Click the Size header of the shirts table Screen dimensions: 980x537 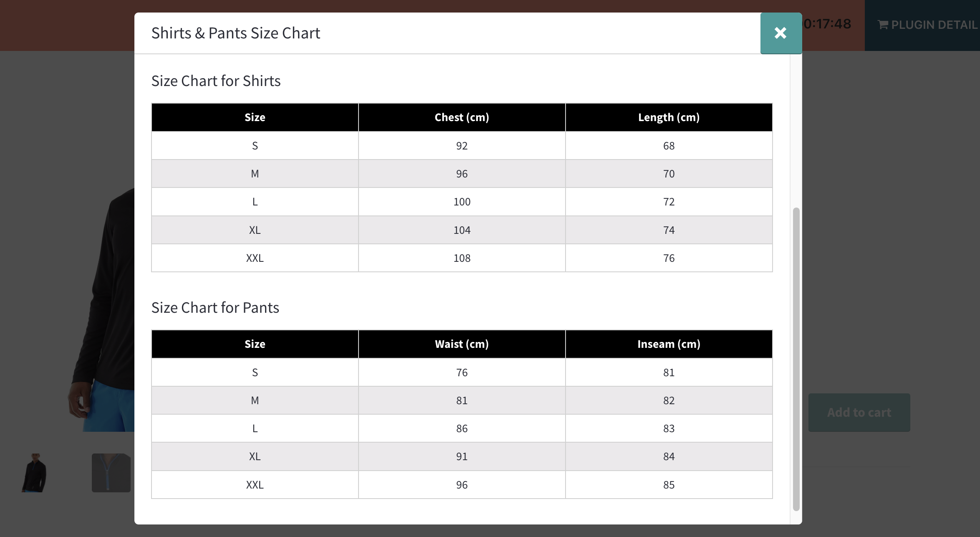255,117
